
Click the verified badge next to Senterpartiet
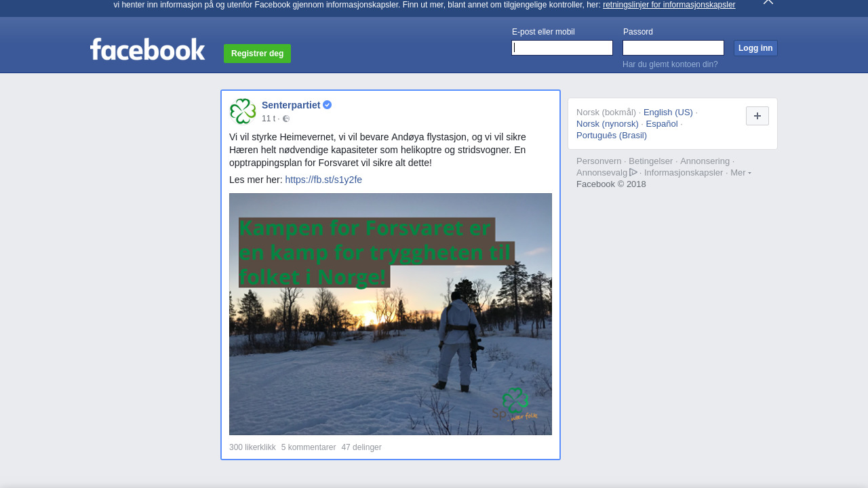click(328, 105)
